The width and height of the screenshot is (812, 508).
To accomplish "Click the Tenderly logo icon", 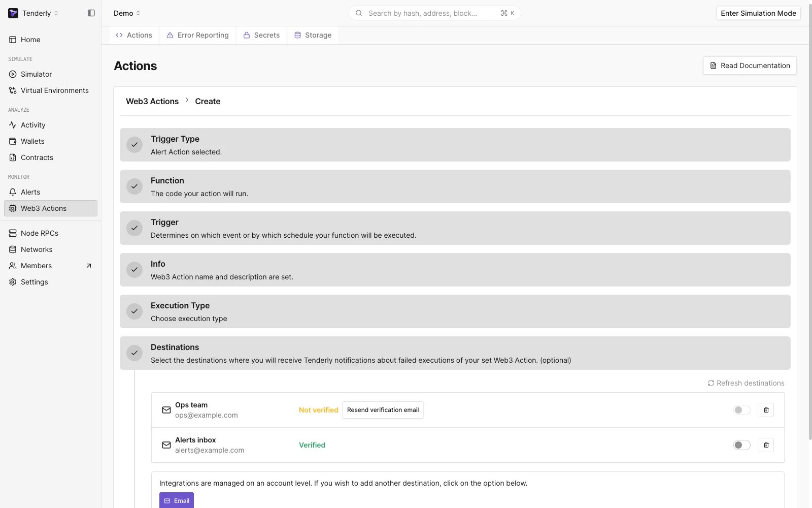I will coord(13,13).
